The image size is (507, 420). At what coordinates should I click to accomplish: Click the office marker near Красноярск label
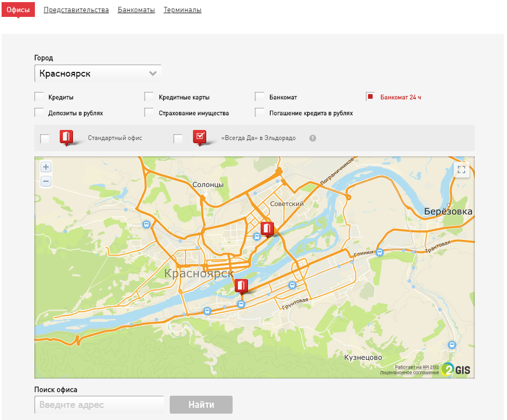coord(241,286)
